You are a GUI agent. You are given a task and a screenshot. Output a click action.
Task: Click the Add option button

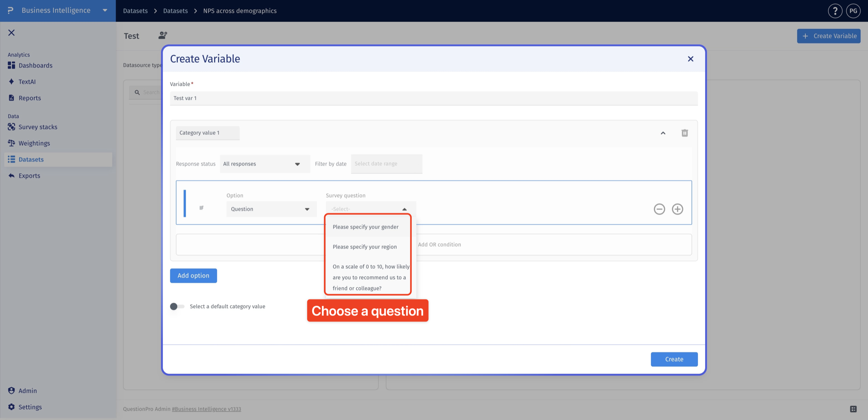pyautogui.click(x=193, y=276)
